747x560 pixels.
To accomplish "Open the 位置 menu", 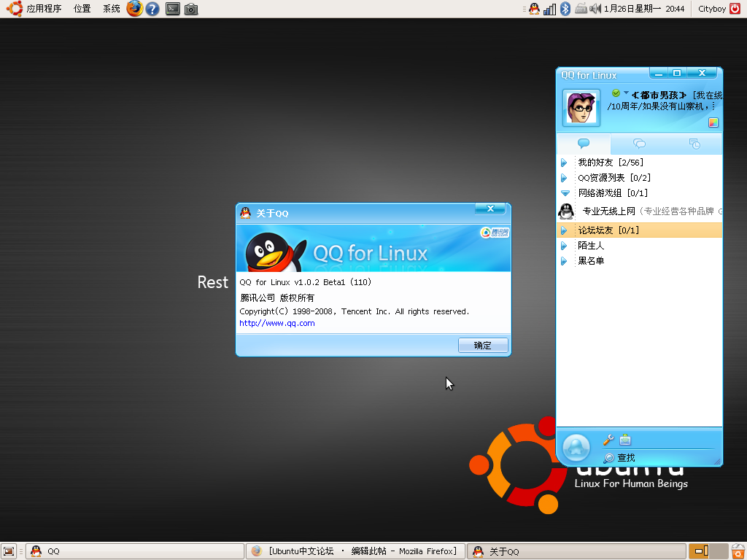I will coord(82,9).
